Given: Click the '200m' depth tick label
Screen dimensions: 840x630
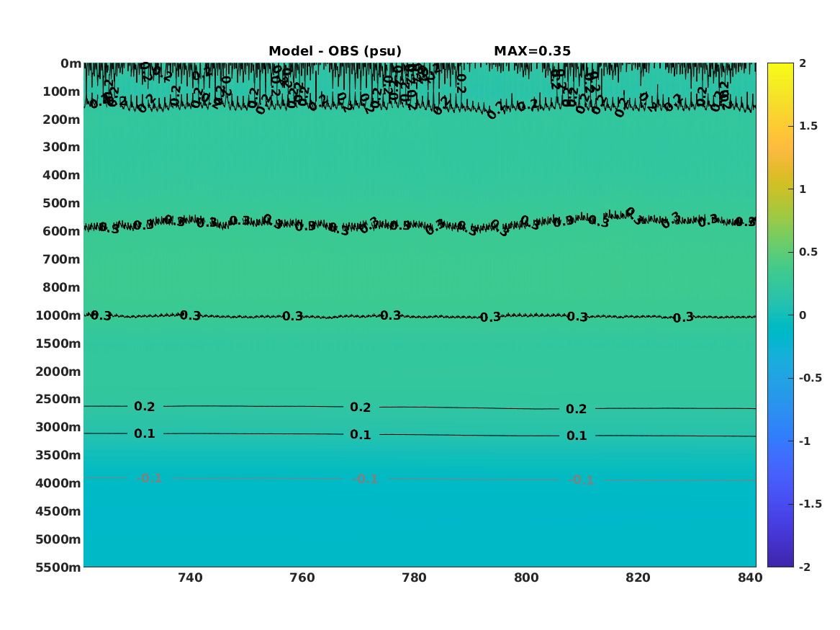Looking at the screenshot, I should pos(62,120).
